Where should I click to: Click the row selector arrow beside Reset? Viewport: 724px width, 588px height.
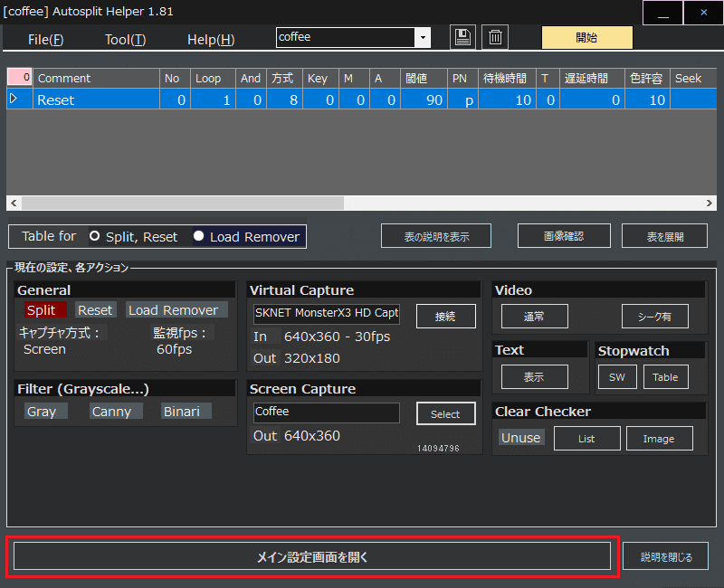click(14, 99)
